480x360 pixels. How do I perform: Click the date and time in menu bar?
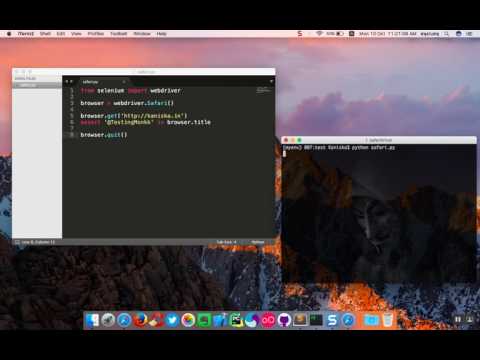[x=388, y=34]
